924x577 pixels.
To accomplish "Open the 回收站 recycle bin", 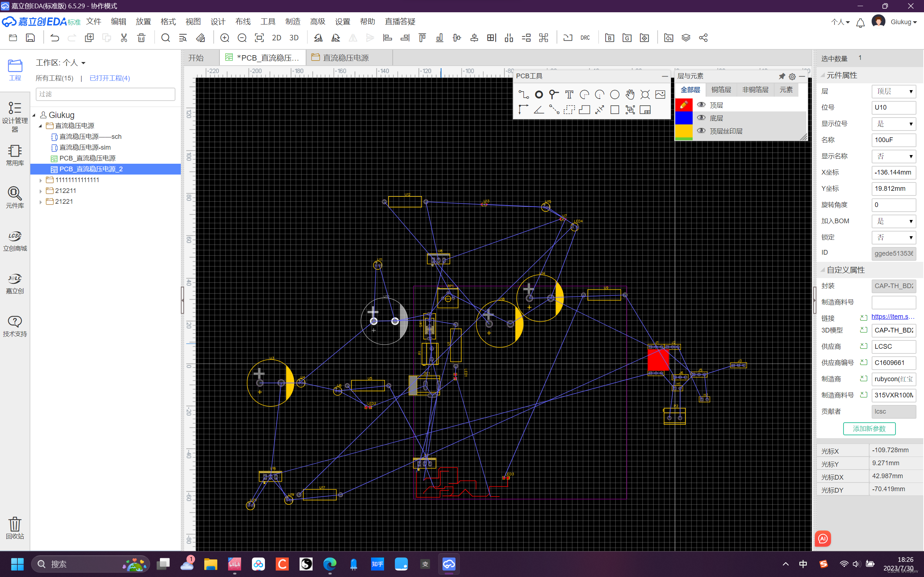I will point(15,528).
